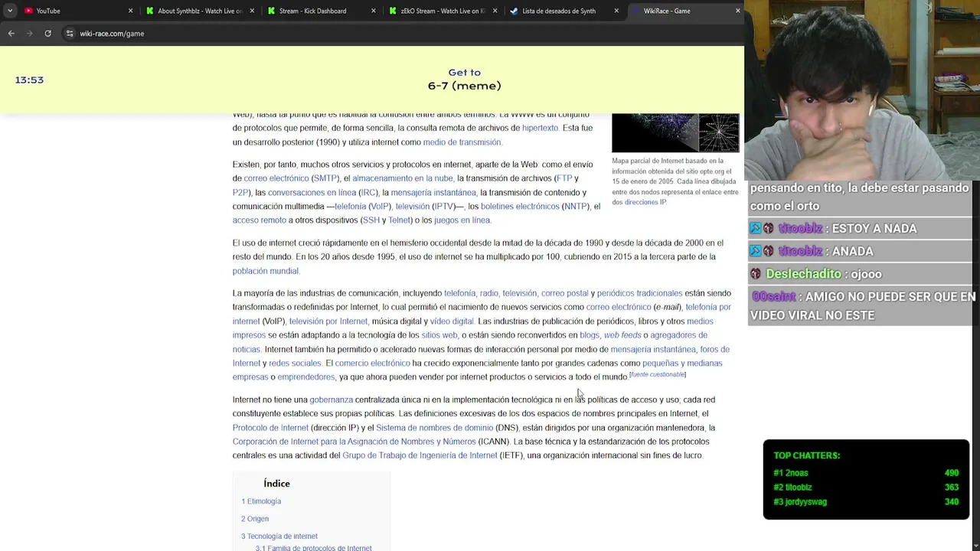Click the Internet map thumbnail image
The image size is (980, 551).
[x=675, y=132]
